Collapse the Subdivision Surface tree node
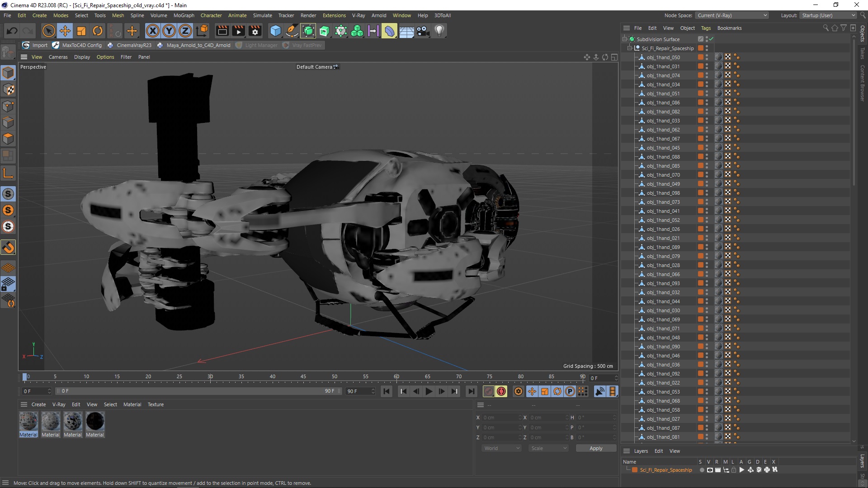 coord(624,39)
